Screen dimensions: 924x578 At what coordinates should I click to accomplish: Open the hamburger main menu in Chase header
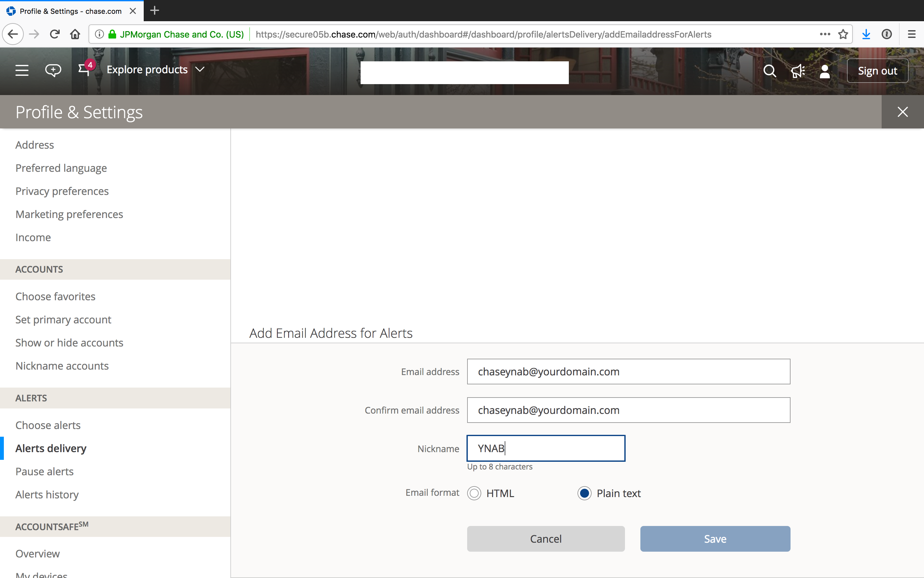[22, 70]
